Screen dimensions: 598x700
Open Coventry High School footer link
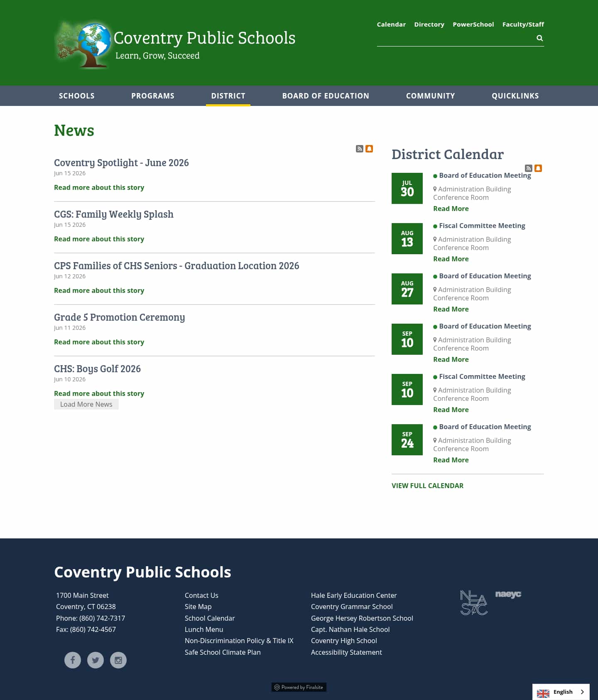point(344,641)
